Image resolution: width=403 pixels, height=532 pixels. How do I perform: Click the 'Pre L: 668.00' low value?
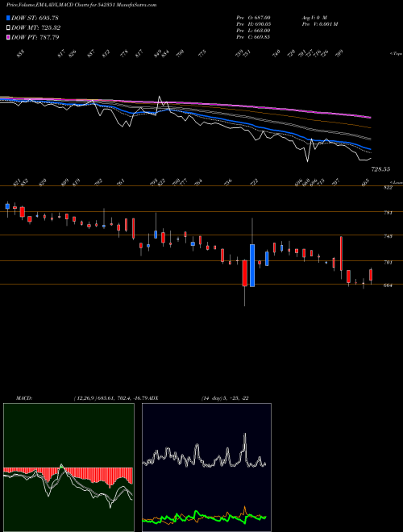pyautogui.click(x=253, y=31)
